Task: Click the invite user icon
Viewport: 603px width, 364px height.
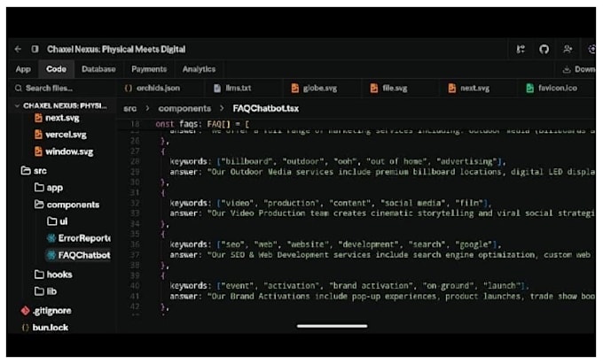Action: click(568, 49)
